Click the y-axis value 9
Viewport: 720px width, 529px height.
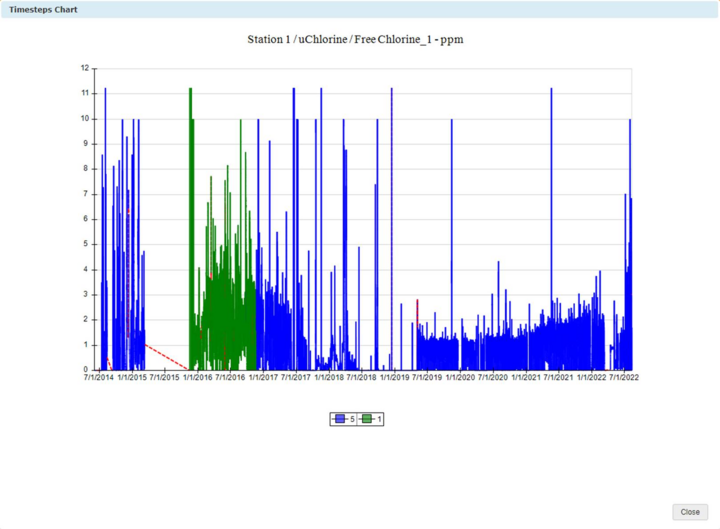[x=86, y=144]
